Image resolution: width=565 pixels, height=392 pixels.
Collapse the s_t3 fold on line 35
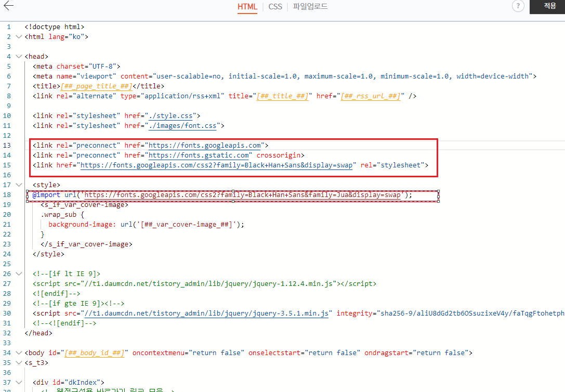click(19, 363)
